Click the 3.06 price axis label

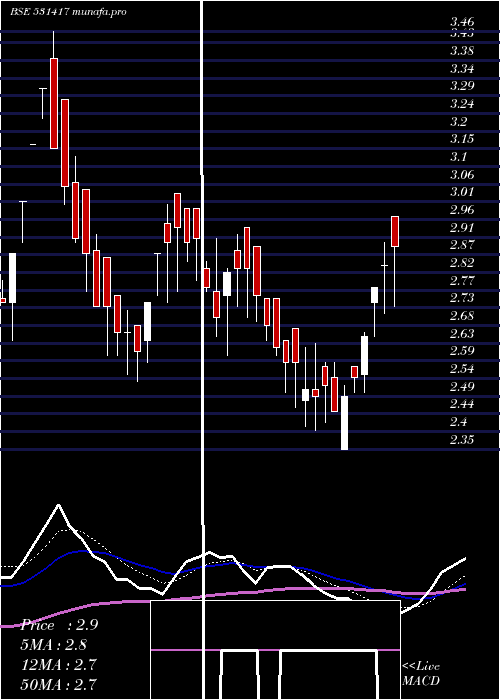[462, 175]
